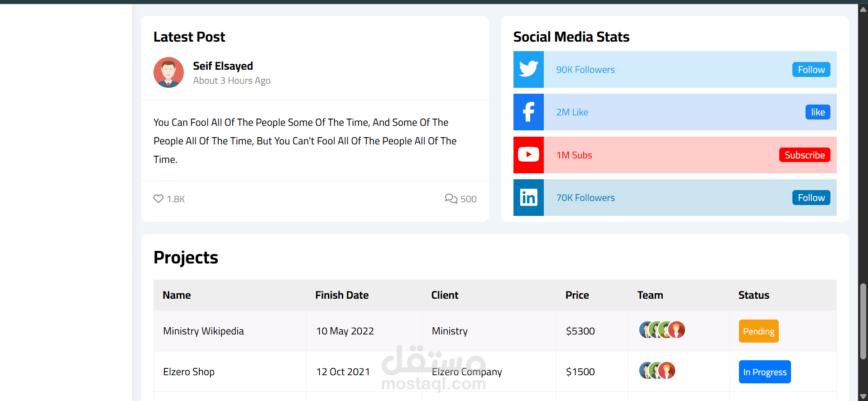Click the post quote paragraph text
The width and height of the screenshot is (868, 401).
305,141
